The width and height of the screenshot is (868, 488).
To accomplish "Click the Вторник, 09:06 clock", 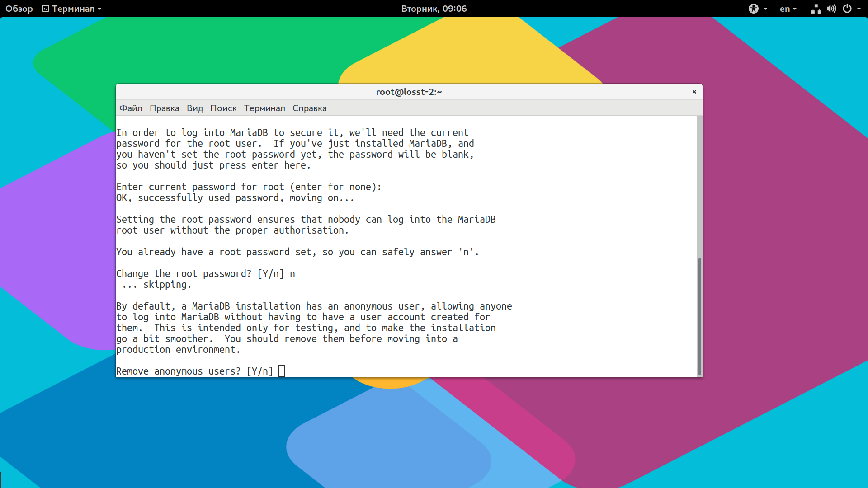I will coord(434,9).
